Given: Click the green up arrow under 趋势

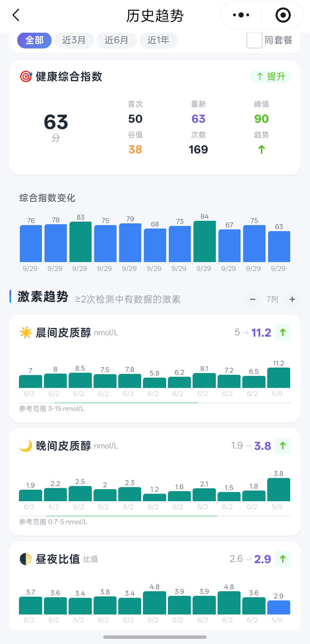Looking at the screenshot, I should point(261,149).
